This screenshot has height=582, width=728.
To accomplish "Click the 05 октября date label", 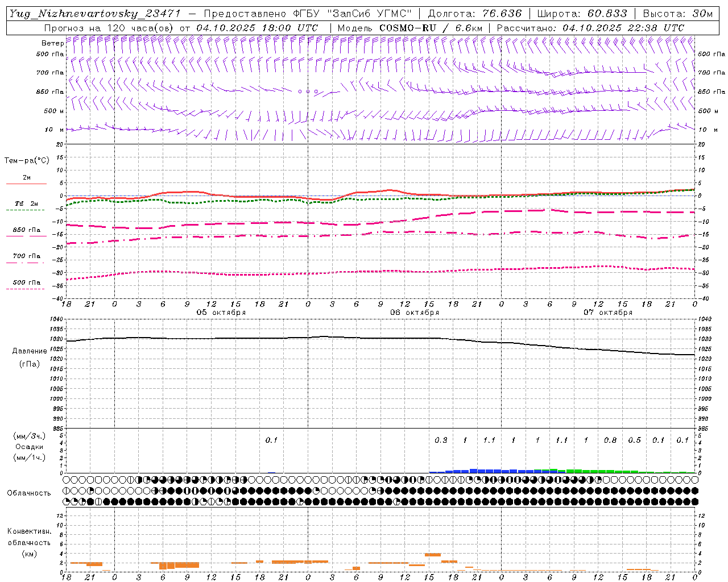I will pos(221,313).
